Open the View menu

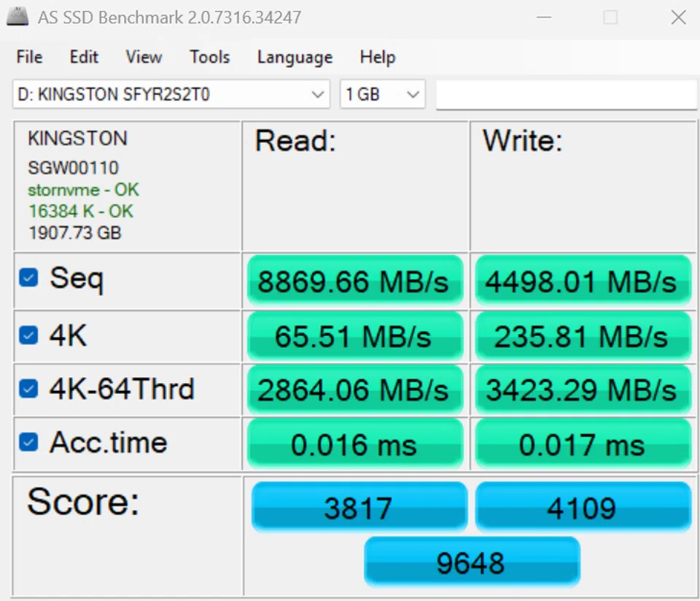click(x=144, y=57)
